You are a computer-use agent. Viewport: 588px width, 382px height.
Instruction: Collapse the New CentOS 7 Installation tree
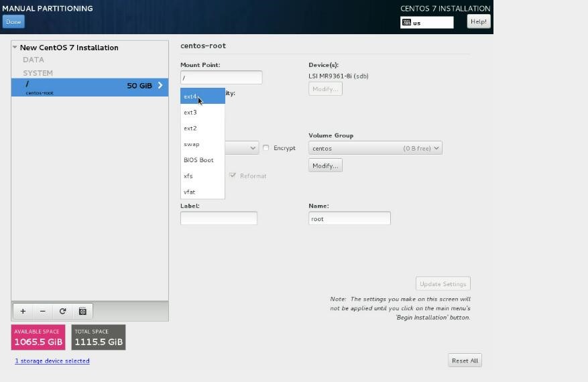(15, 48)
